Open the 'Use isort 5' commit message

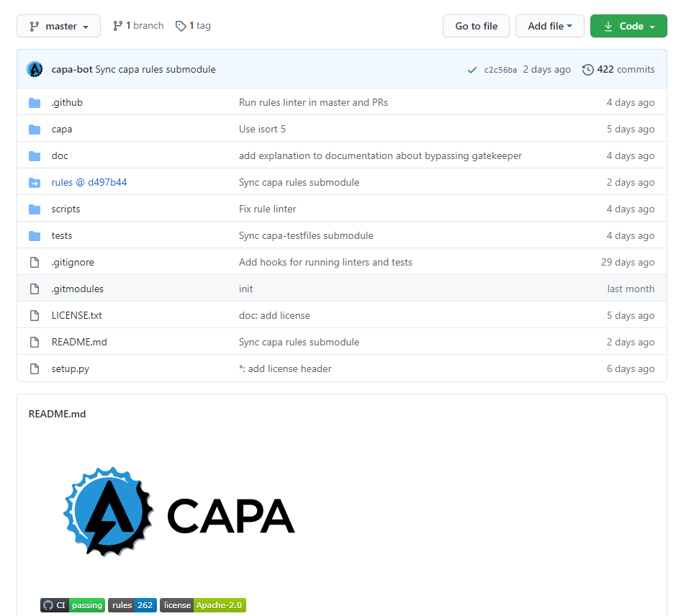262,130
